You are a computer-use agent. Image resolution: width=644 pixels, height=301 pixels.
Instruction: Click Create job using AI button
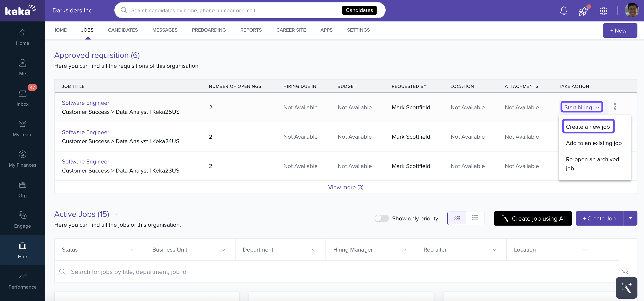pyautogui.click(x=533, y=218)
